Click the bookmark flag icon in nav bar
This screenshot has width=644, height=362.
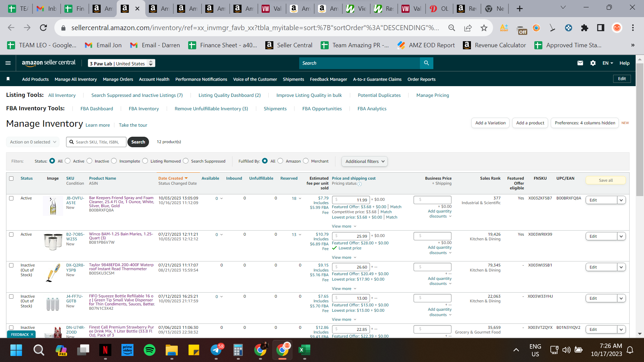pyautogui.click(x=8, y=79)
